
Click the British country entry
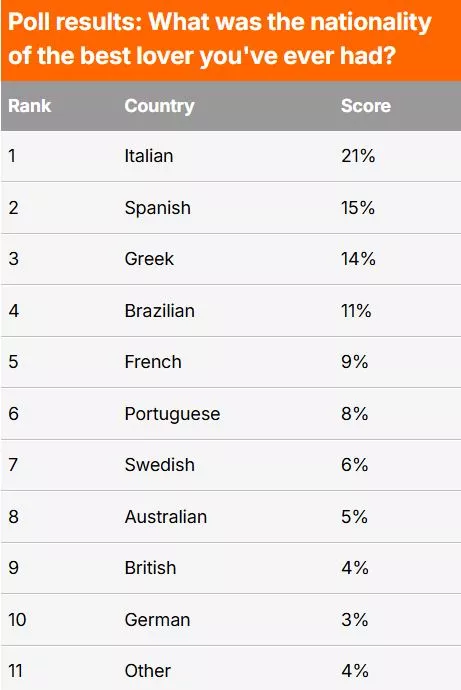[150, 568]
